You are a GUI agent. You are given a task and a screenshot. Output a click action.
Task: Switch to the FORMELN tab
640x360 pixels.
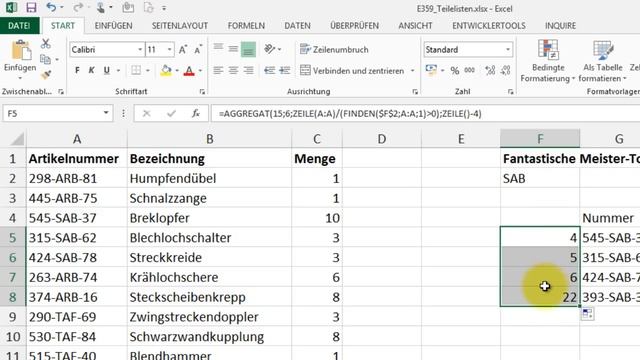point(246,25)
